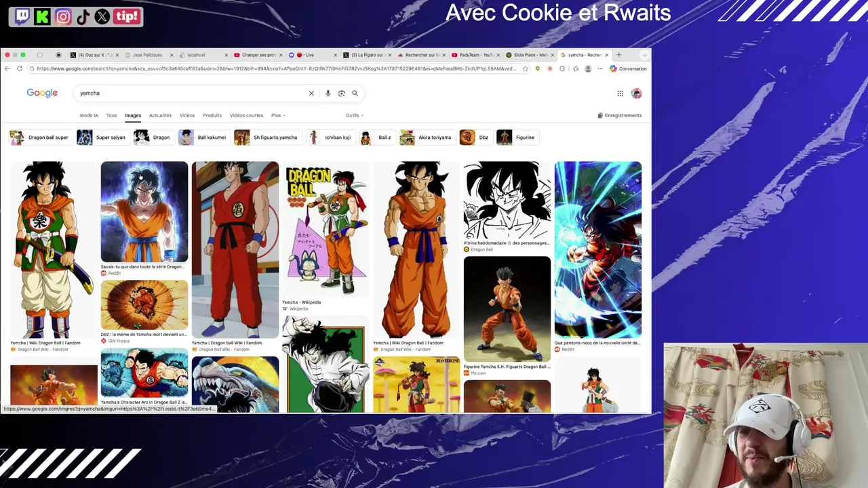Switch to the Produits tab
868x488 pixels.
point(212,115)
